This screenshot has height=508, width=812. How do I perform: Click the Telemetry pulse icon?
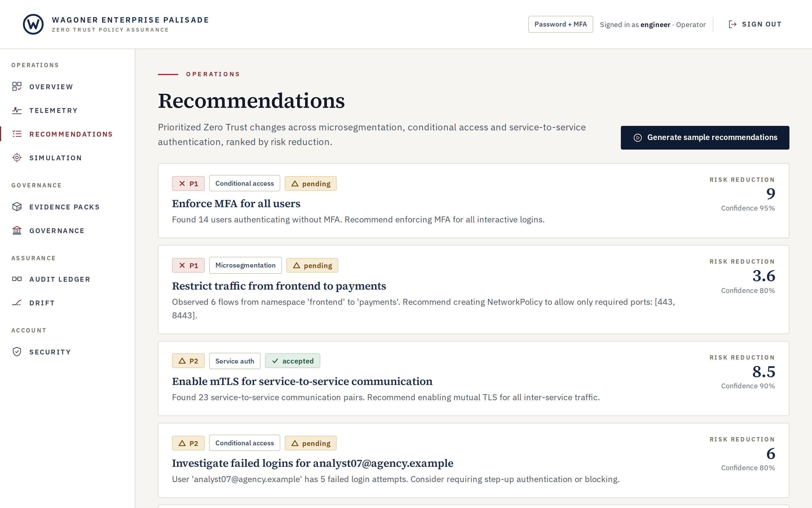point(17,111)
